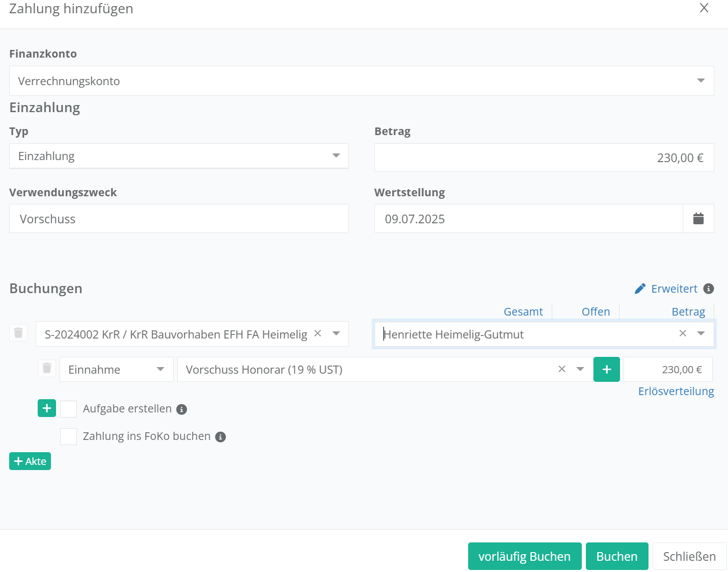Delete the Einnahme booking line
728x572 pixels.
47,368
